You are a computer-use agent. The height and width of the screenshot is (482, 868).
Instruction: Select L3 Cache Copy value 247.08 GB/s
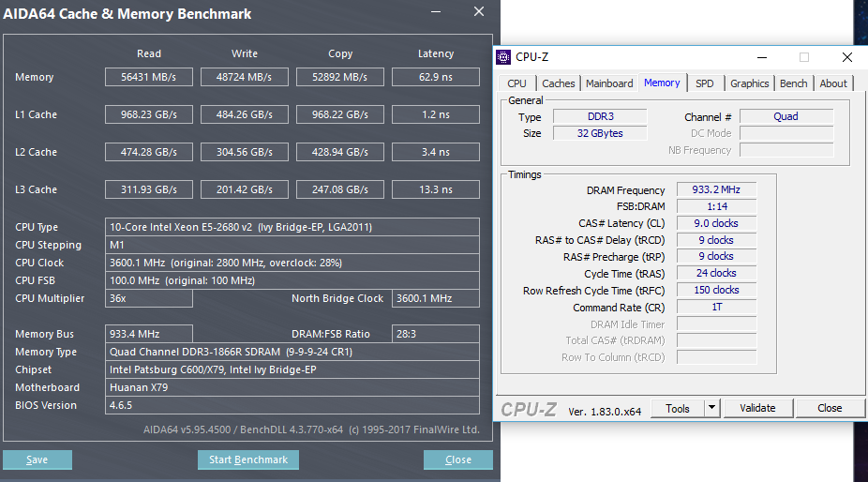(340, 189)
